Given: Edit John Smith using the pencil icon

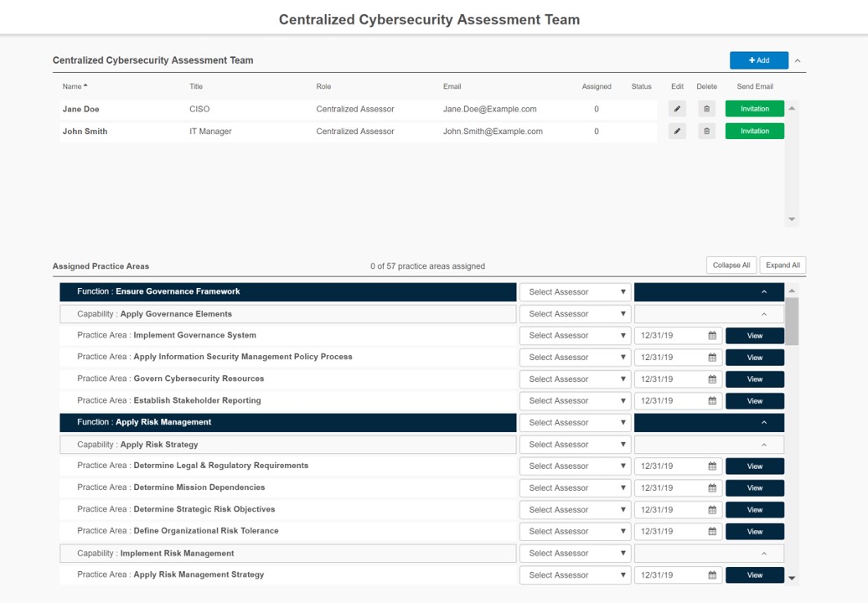Looking at the screenshot, I should point(677,131).
